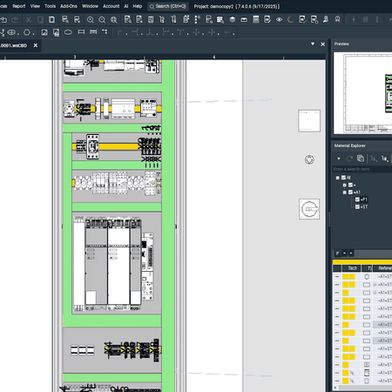Open the View menu
Screen dimensions: 392x392
[35, 6]
